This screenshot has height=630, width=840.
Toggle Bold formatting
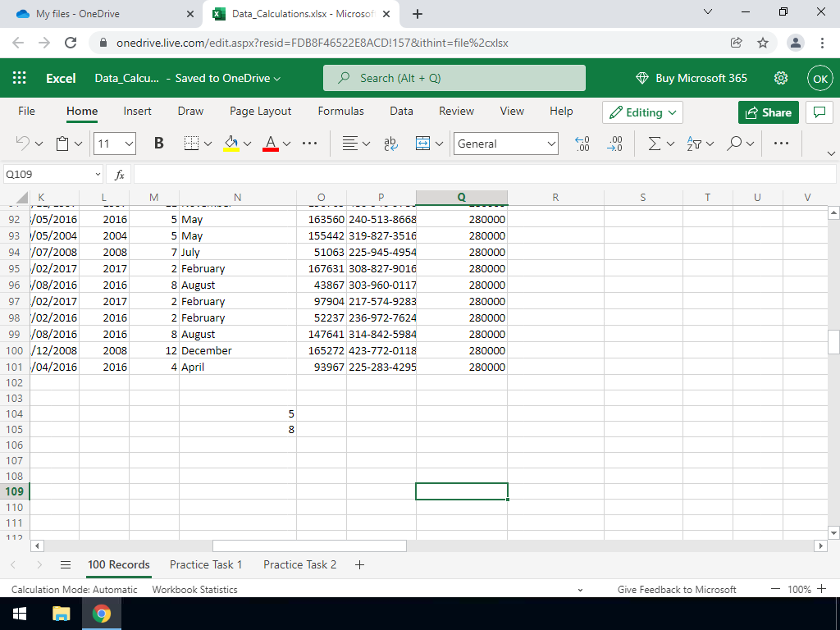[158, 144]
